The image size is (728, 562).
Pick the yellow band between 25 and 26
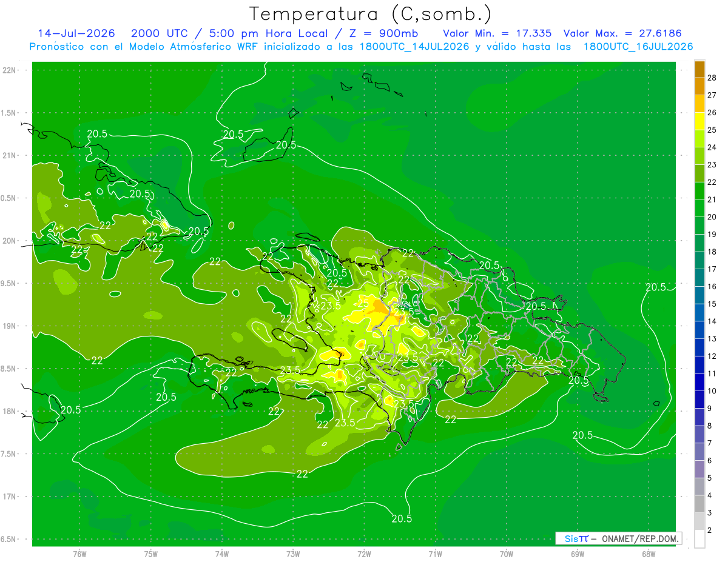(x=699, y=121)
